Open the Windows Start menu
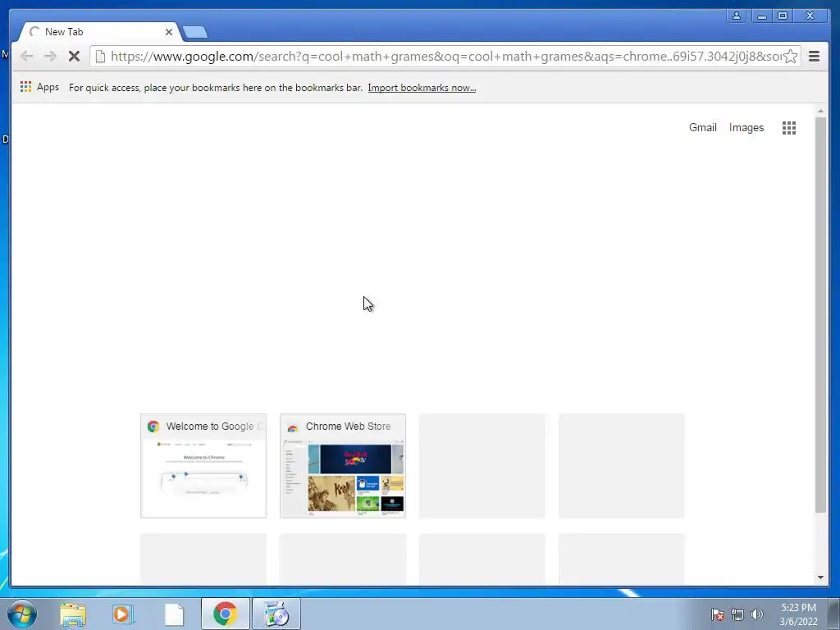The image size is (840, 630). pos(22,614)
